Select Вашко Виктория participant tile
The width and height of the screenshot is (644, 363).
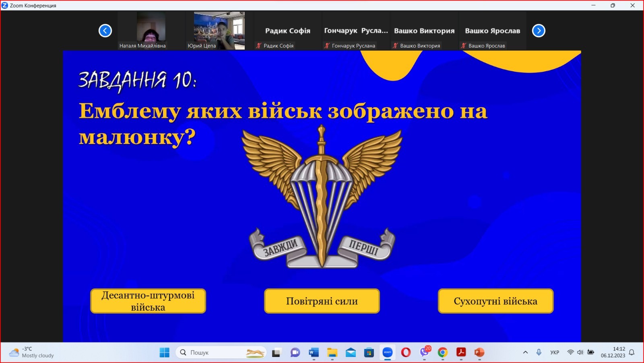(x=424, y=31)
